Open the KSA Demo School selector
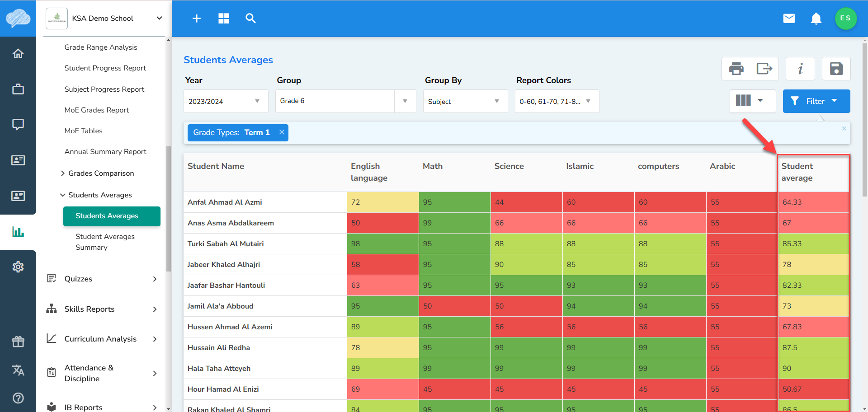 pos(104,19)
